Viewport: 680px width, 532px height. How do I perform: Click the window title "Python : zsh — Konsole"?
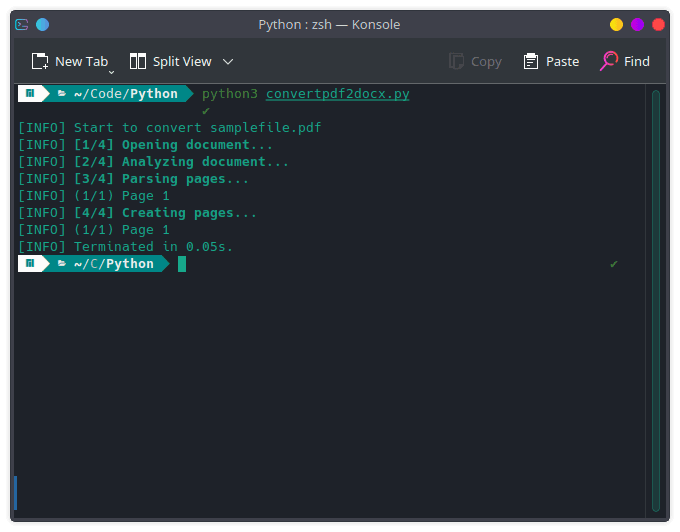[329, 25]
